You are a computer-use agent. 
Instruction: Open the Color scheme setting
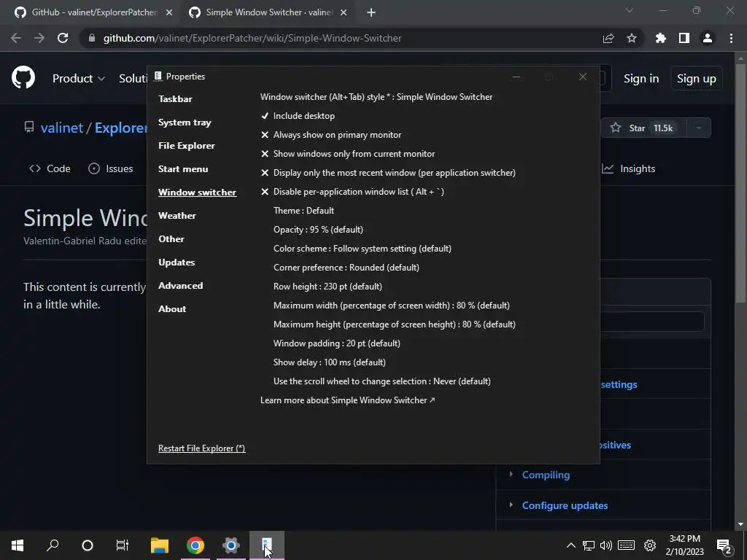click(x=362, y=249)
